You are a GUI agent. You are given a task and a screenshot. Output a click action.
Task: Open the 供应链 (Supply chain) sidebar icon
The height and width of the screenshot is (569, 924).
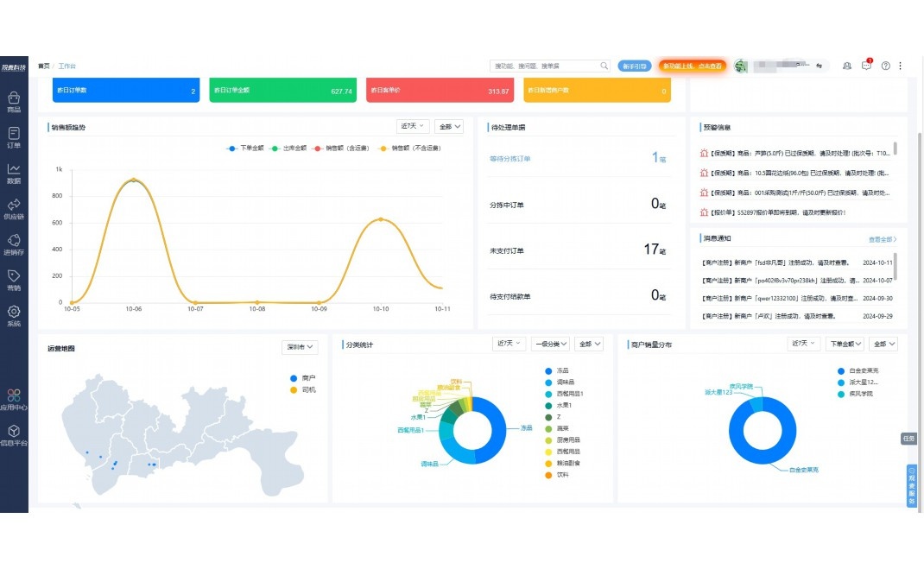click(x=14, y=209)
